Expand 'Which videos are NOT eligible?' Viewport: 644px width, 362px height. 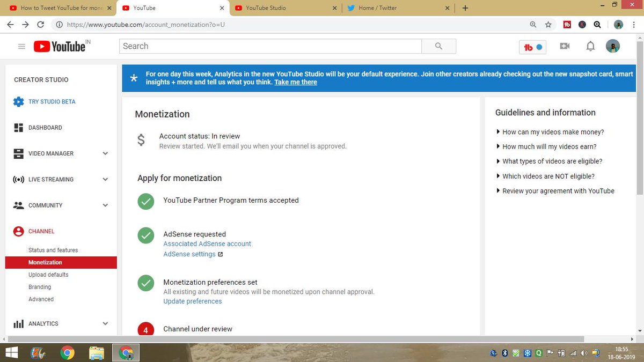click(x=545, y=176)
